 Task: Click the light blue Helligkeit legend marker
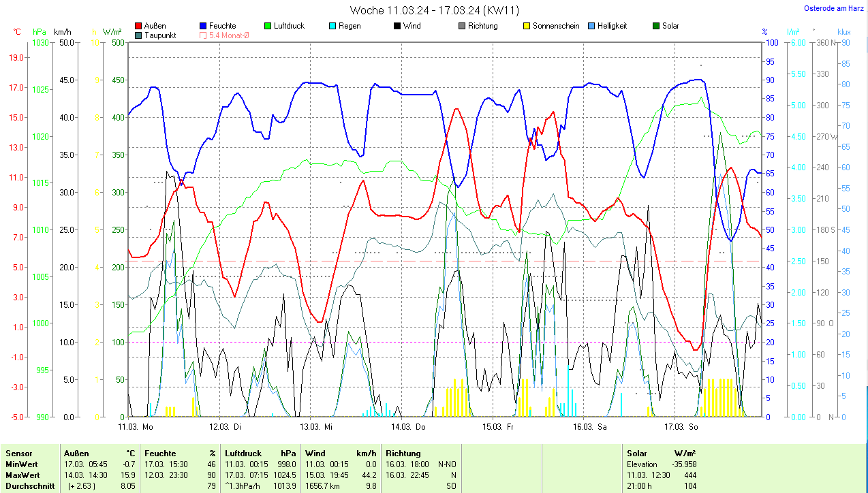pyautogui.click(x=591, y=26)
